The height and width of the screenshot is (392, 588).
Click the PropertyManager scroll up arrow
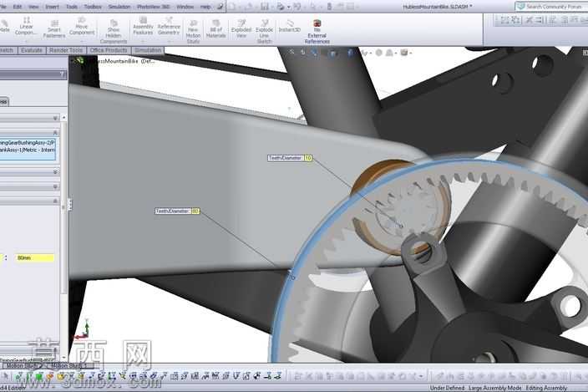coord(63,117)
